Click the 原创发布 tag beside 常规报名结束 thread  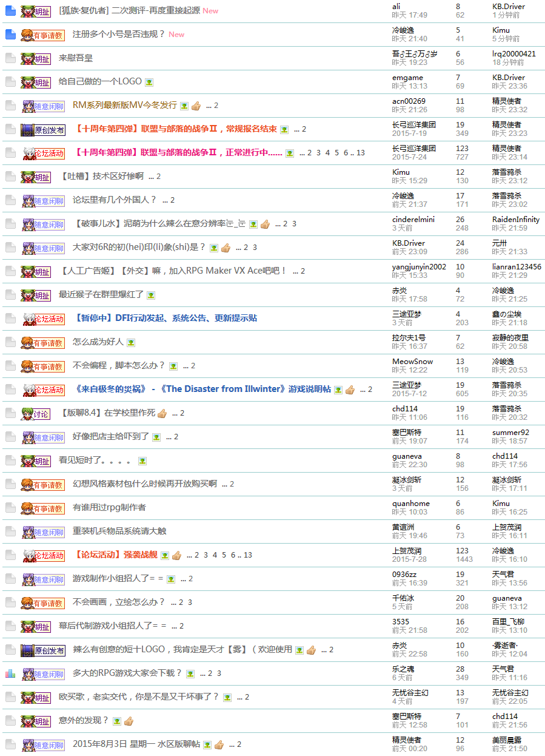click(x=43, y=130)
